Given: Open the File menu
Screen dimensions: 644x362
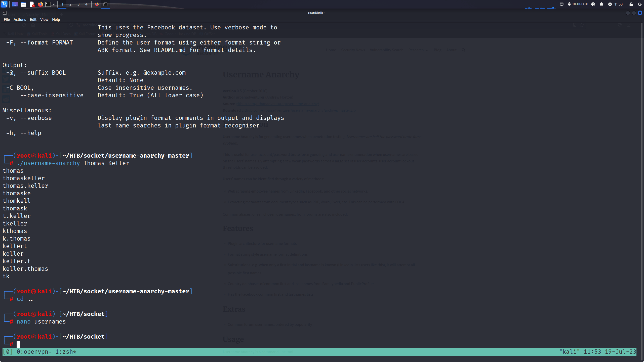Looking at the screenshot, I should pos(7,20).
